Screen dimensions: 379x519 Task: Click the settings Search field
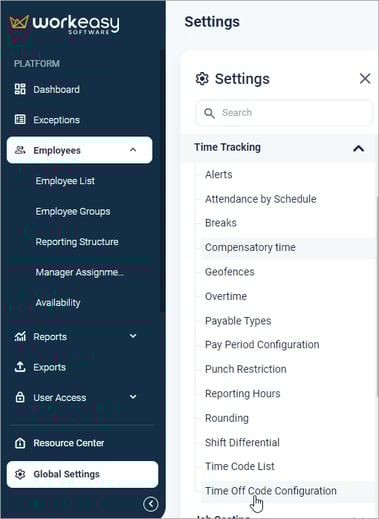pos(284,113)
